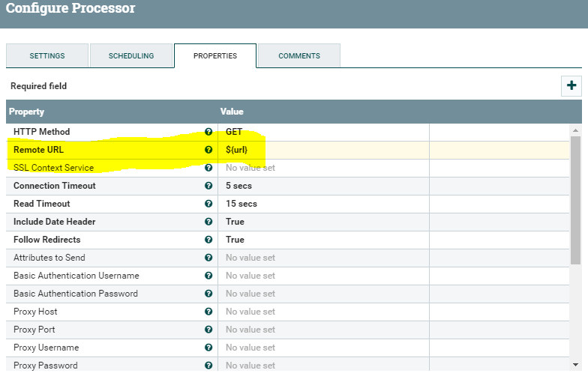Select the Attributes to Send property name

pyautogui.click(x=49, y=258)
